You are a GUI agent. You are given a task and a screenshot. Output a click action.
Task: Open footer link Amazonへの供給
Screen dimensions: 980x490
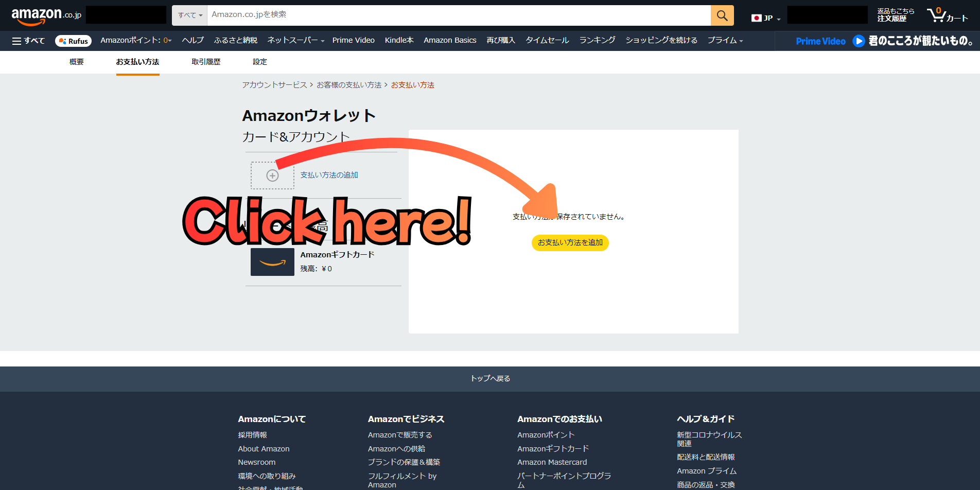(396, 449)
